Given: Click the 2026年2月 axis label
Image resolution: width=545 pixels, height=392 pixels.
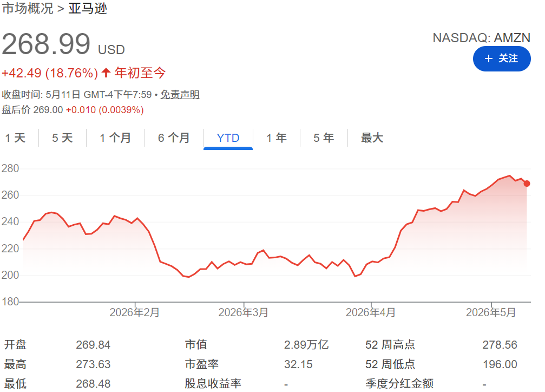Looking at the screenshot, I should [x=135, y=312].
